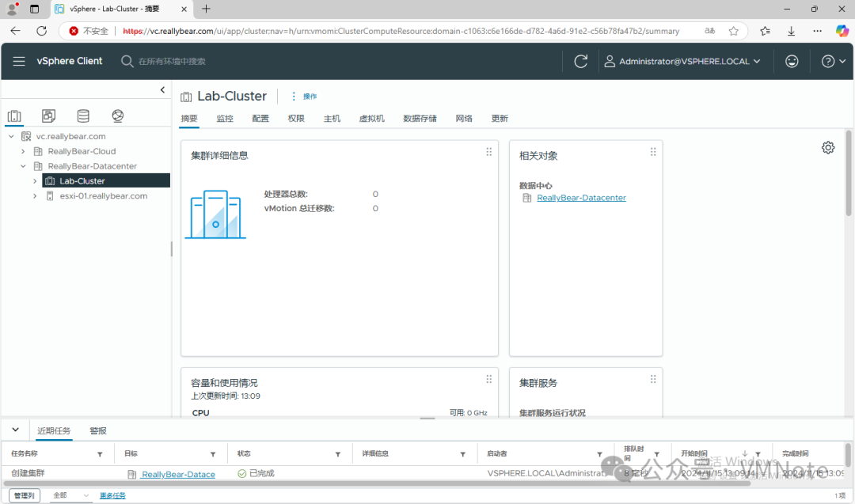
Task: Open the 配置 tab
Action: pyautogui.click(x=260, y=118)
